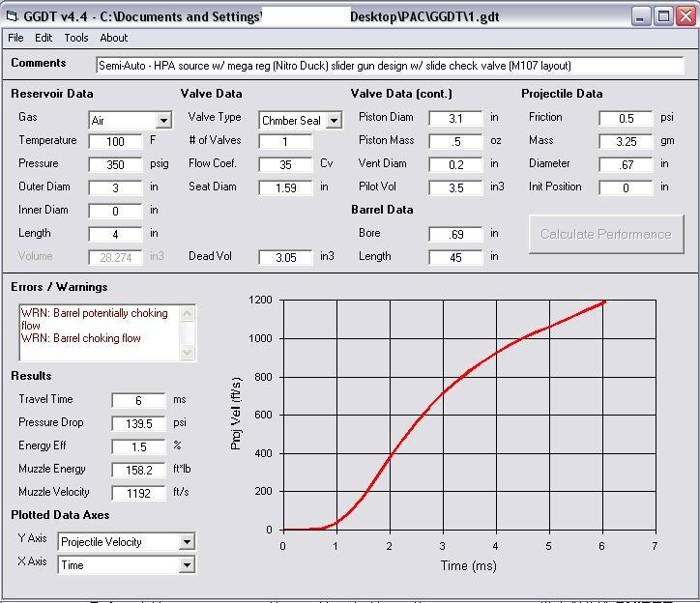Screen dimensions: 700x603
Task: Focus the Piston Diam input field
Action: 455,118
